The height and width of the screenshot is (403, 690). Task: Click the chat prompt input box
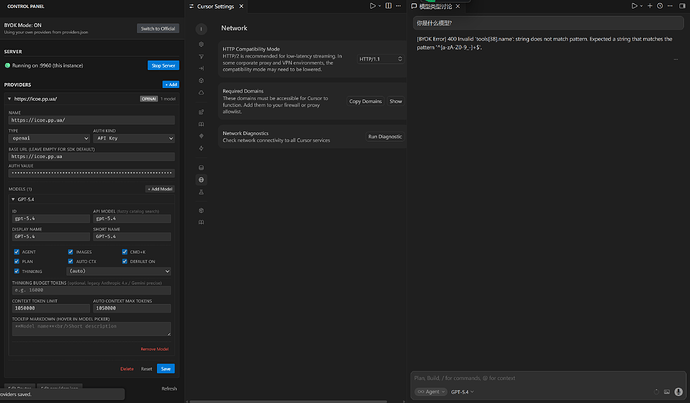(x=548, y=378)
